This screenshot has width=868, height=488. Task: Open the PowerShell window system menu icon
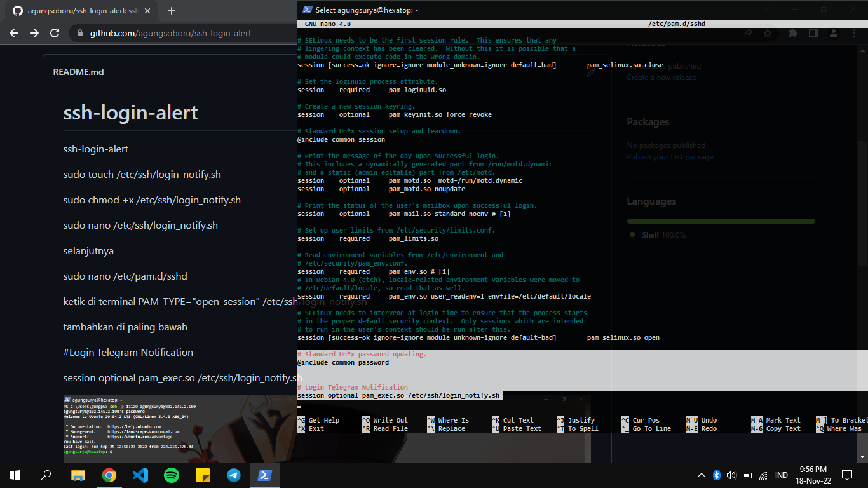click(x=307, y=10)
